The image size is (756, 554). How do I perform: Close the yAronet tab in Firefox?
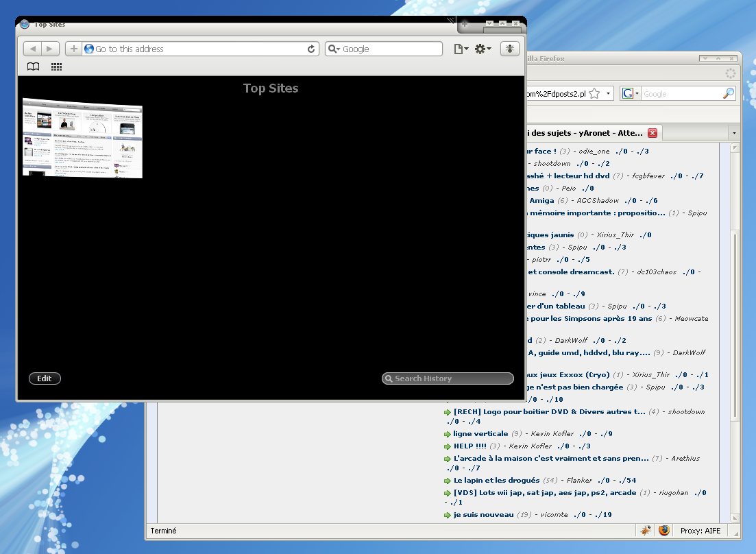point(653,132)
